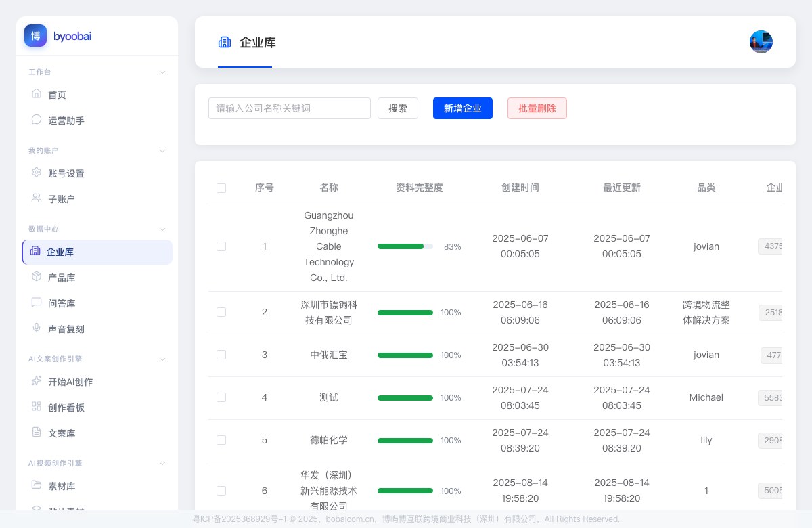Click the 素材库 folder icon
This screenshot has height=528, width=812.
pos(37,485)
